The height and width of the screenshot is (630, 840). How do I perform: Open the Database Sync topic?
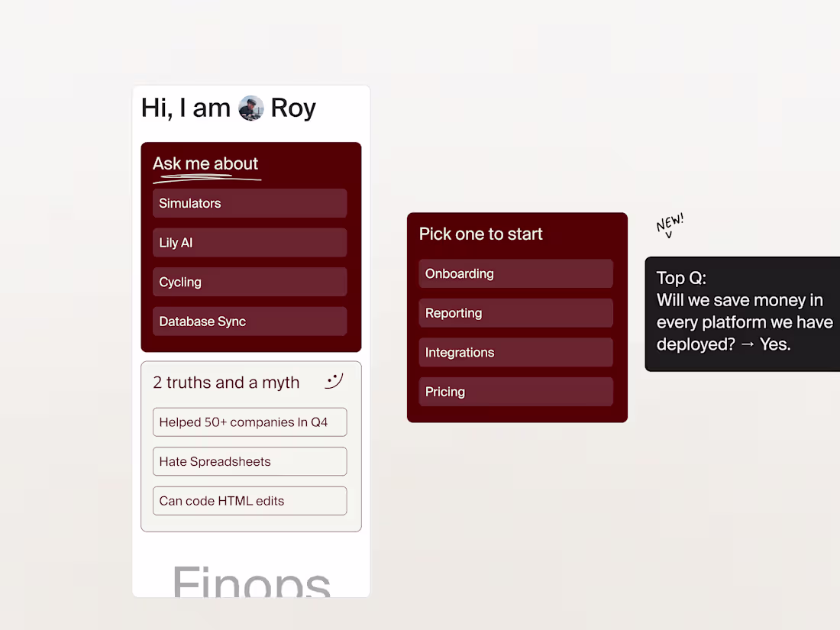(250, 321)
